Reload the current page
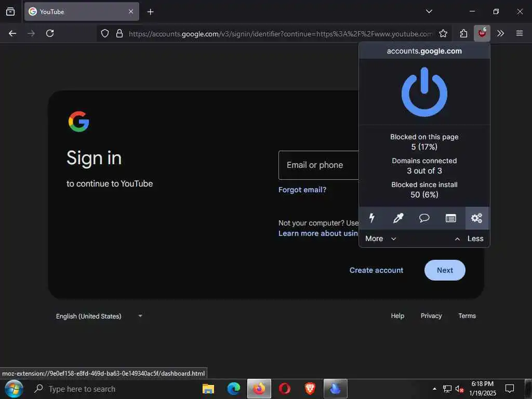532x399 pixels. [50, 33]
